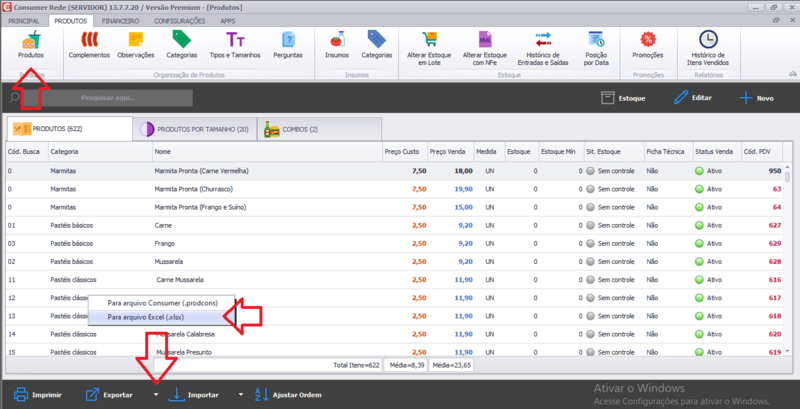This screenshot has width=800, height=409.
Task: Focus the Pesquisar aqui search field
Action: pos(108,98)
